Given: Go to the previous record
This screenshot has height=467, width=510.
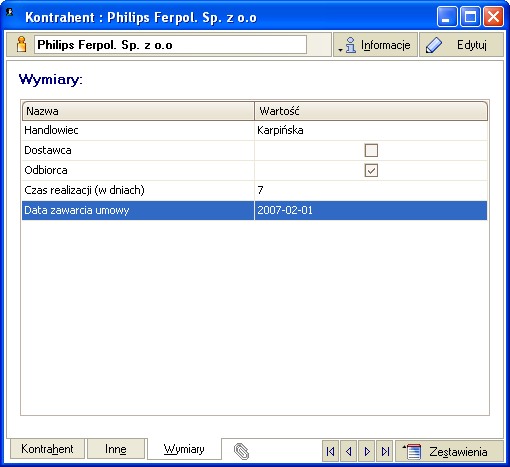Looking at the screenshot, I should click(x=349, y=452).
